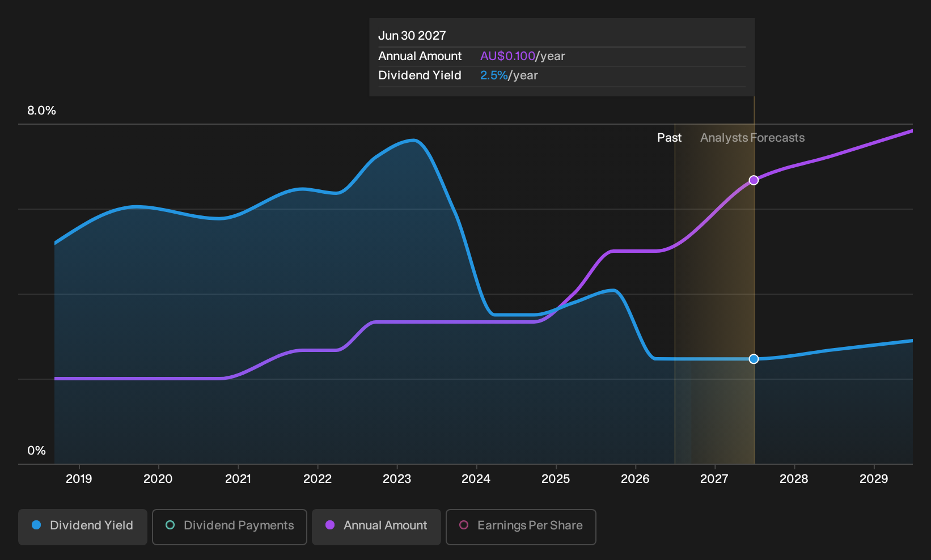Click the 2019 x-axis year label

(x=79, y=479)
